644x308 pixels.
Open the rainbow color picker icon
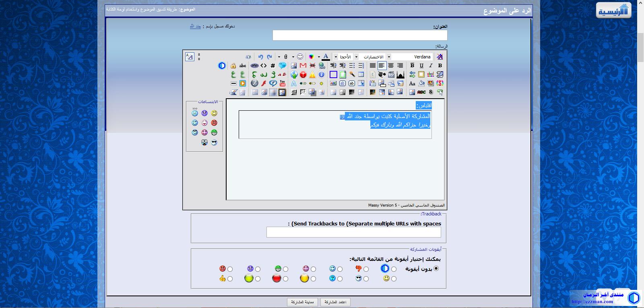tap(311, 57)
